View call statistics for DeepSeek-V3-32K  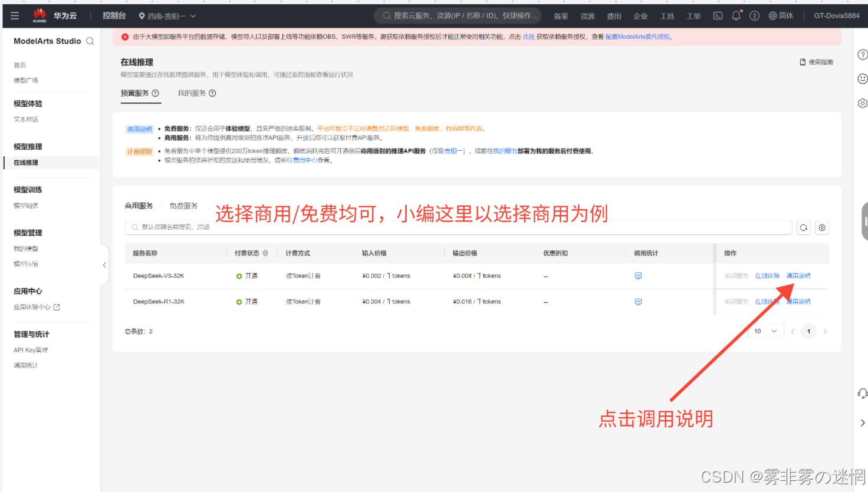tap(638, 276)
